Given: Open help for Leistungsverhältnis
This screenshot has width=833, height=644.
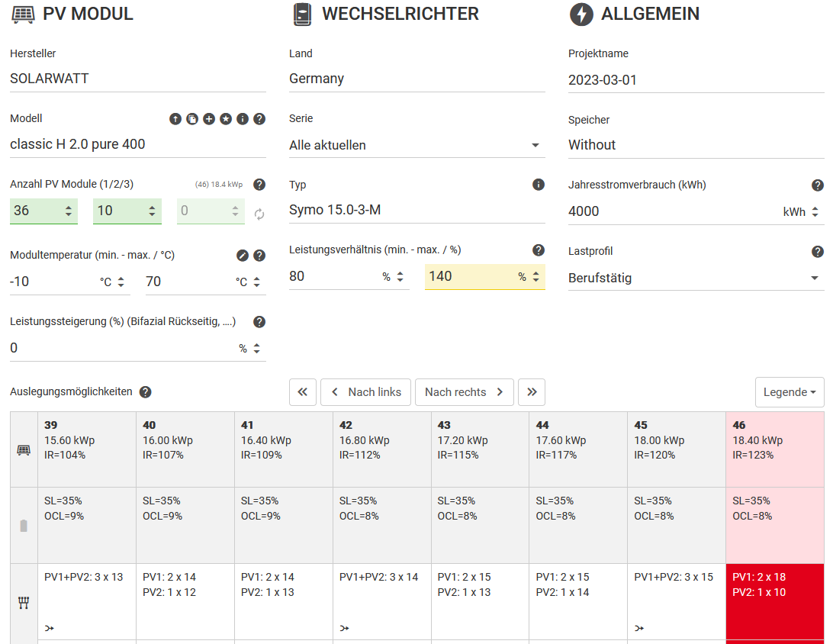Looking at the screenshot, I should [x=538, y=250].
